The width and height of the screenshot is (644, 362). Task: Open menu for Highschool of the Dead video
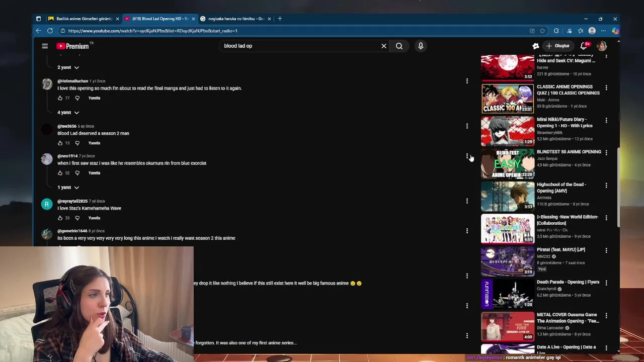(606, 186)
